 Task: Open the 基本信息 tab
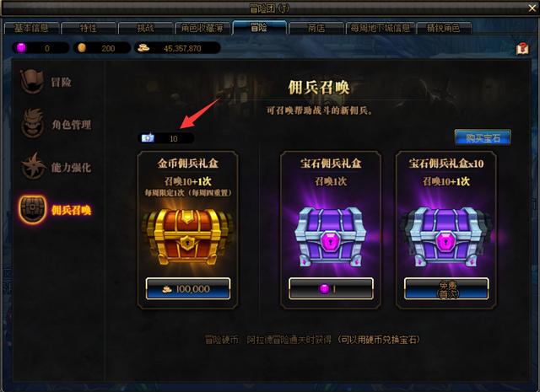(x=31, y=28)
